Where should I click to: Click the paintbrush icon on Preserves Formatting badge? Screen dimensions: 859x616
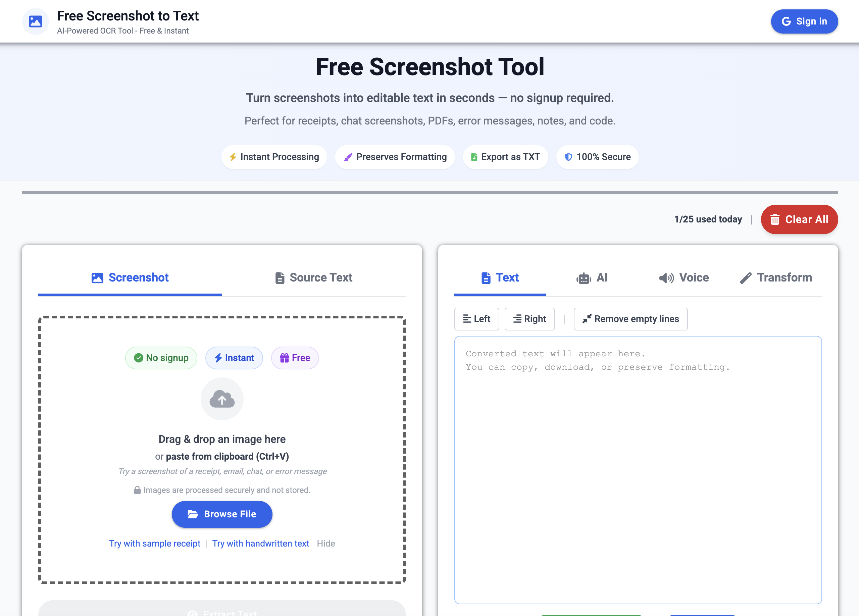(348, 157)
